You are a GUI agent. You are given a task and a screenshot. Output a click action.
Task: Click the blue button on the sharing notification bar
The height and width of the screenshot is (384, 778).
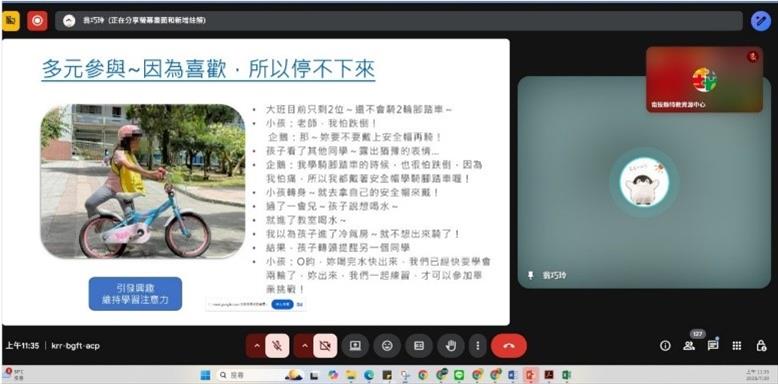(x=282, y=304)
